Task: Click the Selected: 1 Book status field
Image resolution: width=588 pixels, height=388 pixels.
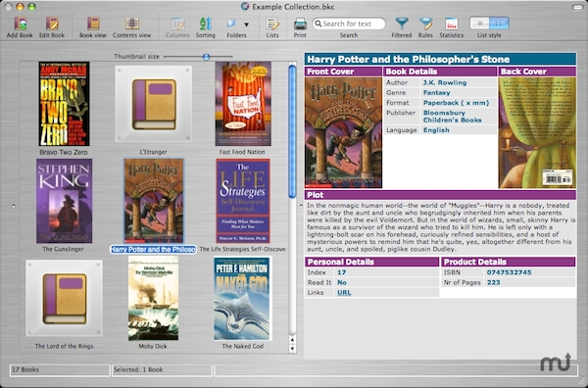Action: [163, 370]
